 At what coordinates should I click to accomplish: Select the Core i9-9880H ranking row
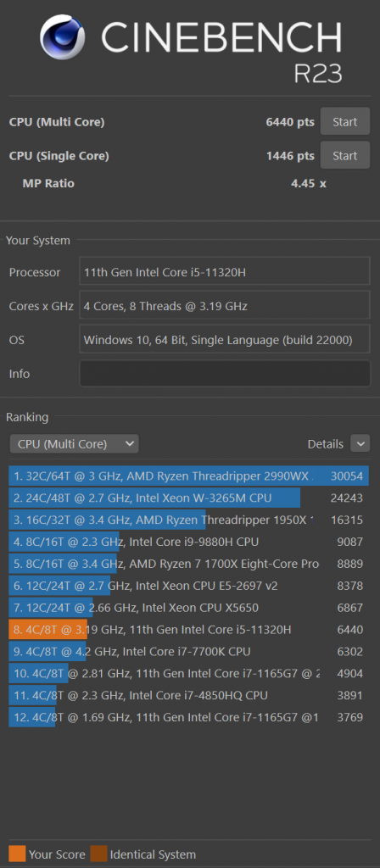pyautogui.click(x=189, y=542)
